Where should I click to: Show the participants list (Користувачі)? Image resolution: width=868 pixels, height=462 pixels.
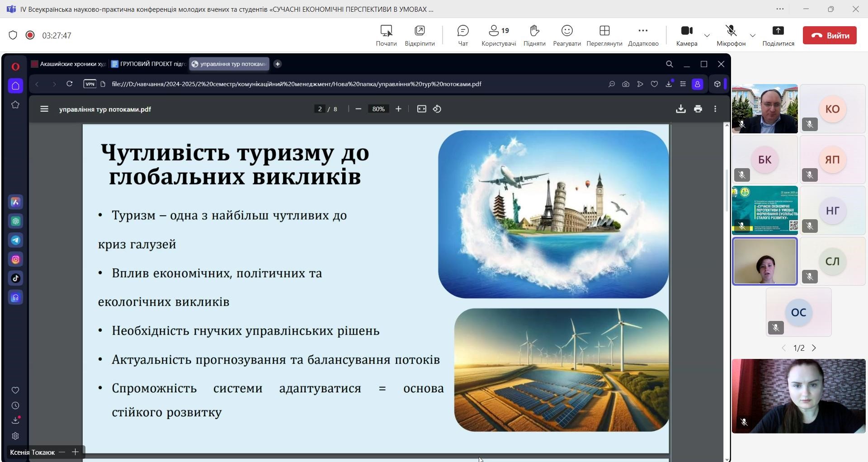point(498,35)
